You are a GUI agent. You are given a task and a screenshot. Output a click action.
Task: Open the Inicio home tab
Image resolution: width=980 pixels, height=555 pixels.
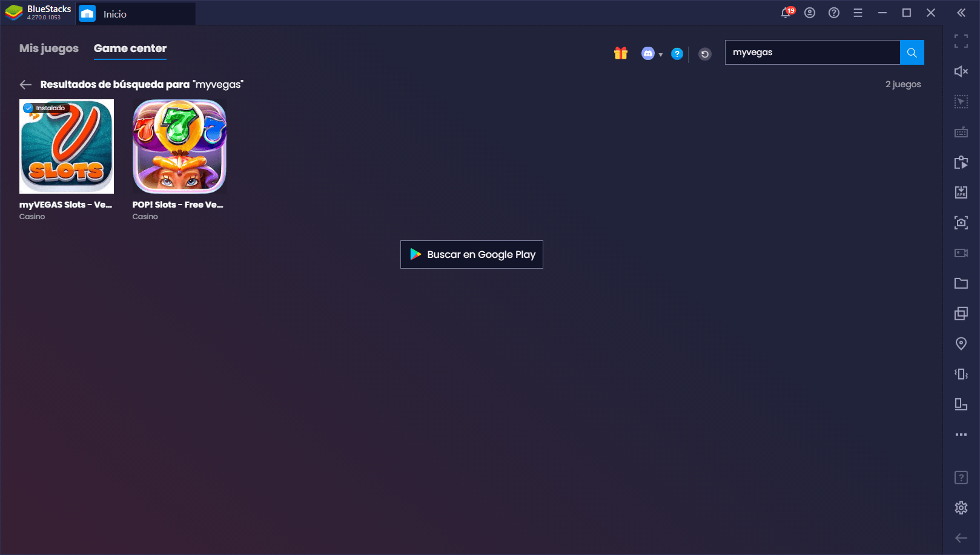136,14
